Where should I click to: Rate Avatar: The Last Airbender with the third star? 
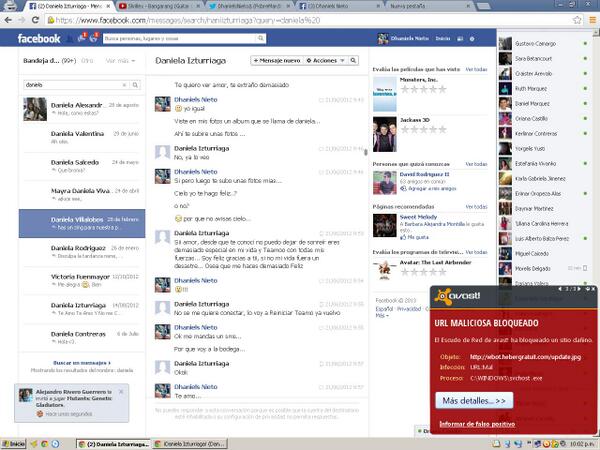pos(424,272)
